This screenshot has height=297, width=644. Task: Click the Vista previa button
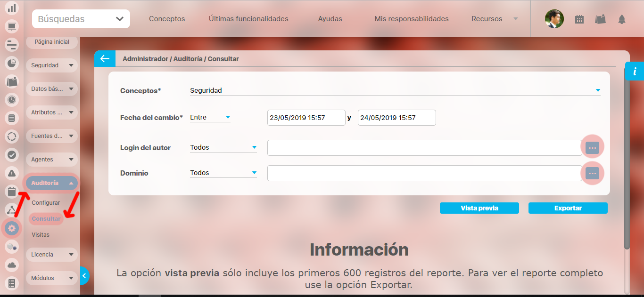click(x=479, y=208)
